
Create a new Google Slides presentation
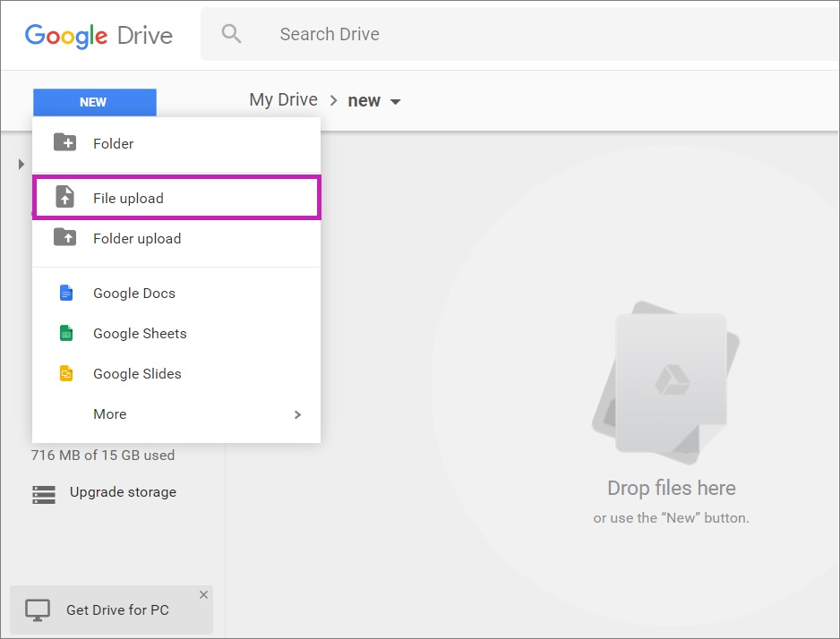tap(176, 373)
